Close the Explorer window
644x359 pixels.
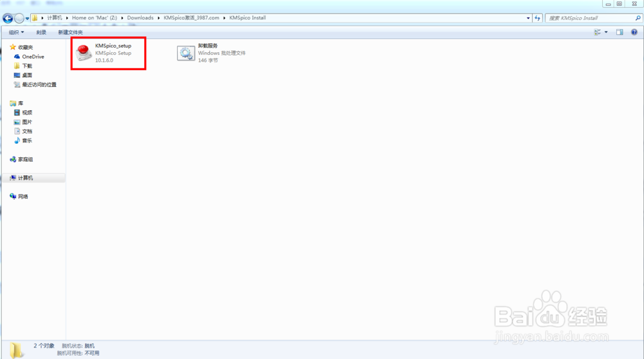click(634, 4)
